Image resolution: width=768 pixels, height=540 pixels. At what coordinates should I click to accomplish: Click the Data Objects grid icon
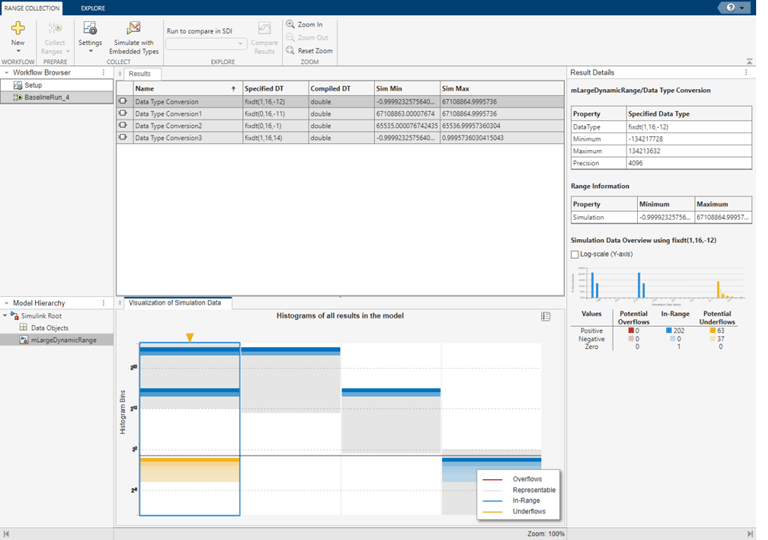point(24,327)
